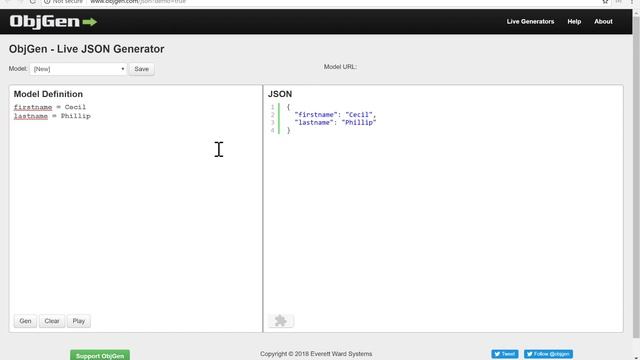This screenshot has height=360, width=640.
Task: Click the lastname = Phillip line
Action: pos(52,116)
